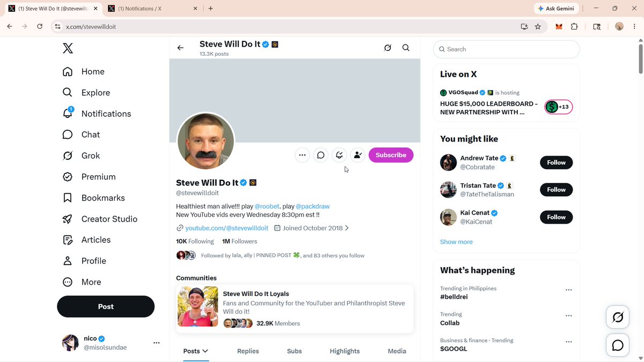Screen dimensions: 644x362
Task: Go to Bookmarks in sidebar
Action: pos(94,198)
